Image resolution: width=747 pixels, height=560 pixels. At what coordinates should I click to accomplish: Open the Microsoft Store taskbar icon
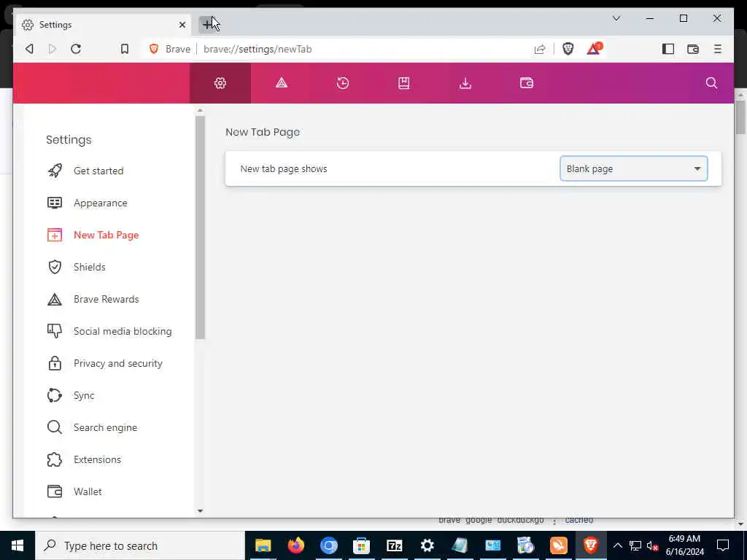pos(362,545)
